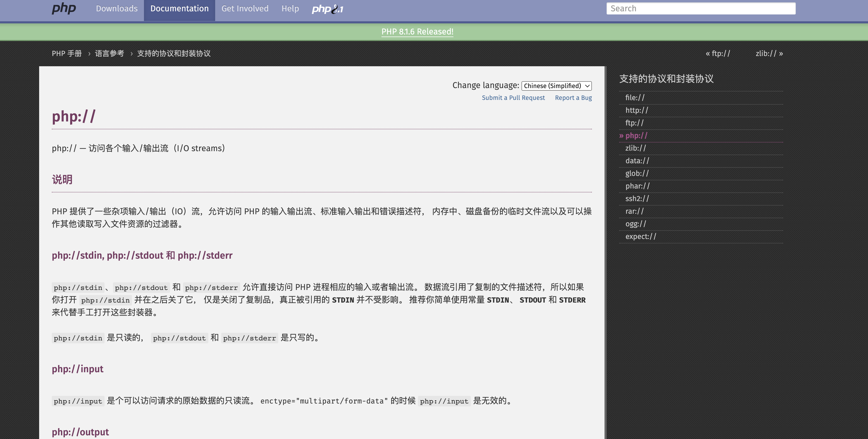Open zlib:// in sidebar list

point(635,148)
